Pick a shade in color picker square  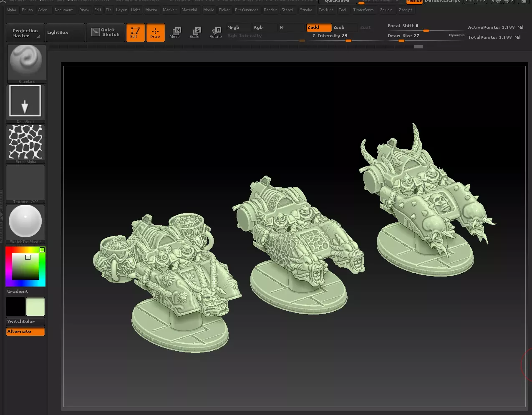25,267
